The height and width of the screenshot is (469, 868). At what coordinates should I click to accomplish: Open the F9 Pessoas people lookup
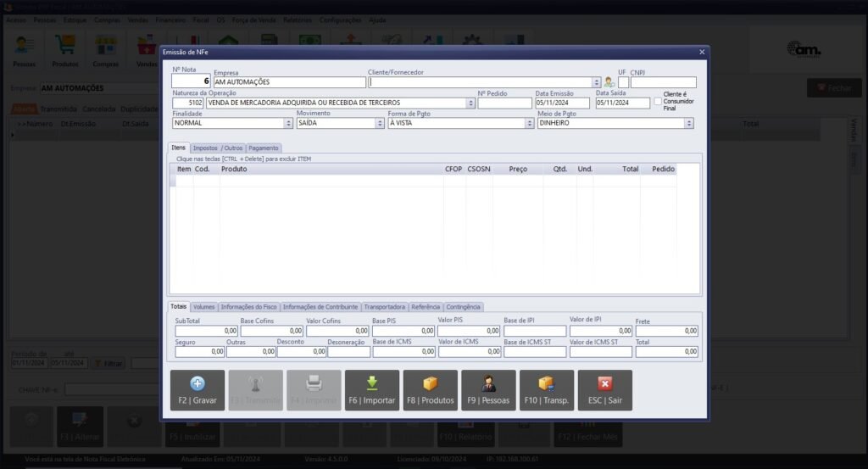pos(488,390)
